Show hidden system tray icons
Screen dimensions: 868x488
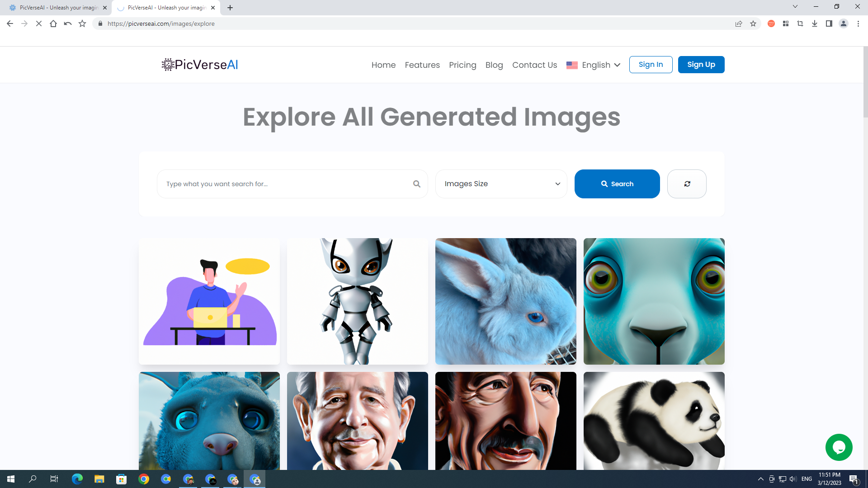761,479
